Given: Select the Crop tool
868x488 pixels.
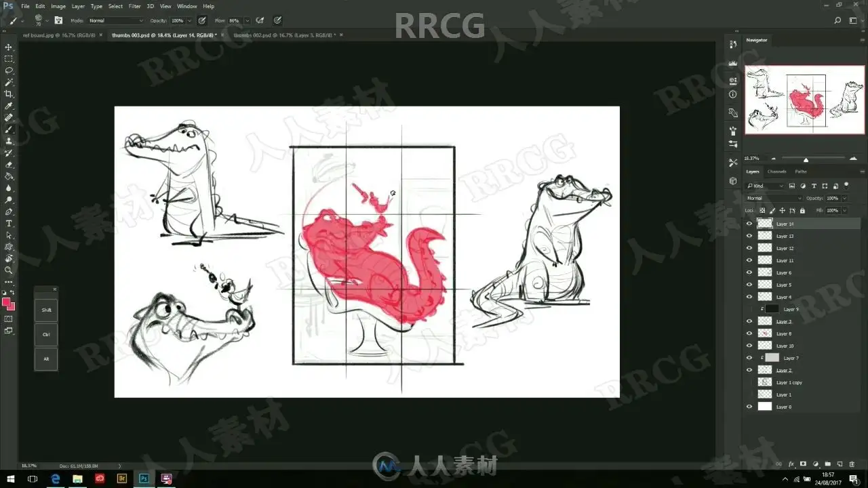Looking at the screenshot, I should tap(9, 94).
